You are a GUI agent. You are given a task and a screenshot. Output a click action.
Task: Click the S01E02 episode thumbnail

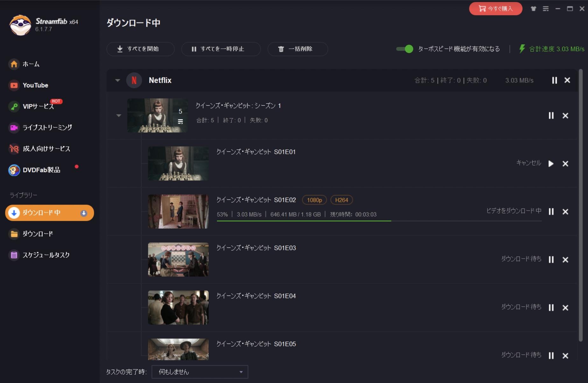pos(178,212)
